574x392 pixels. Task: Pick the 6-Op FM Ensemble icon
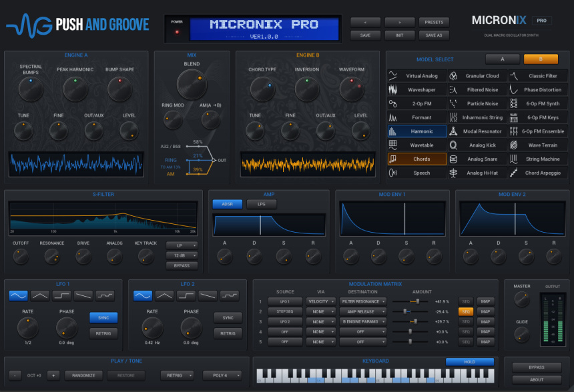(514, 131)
